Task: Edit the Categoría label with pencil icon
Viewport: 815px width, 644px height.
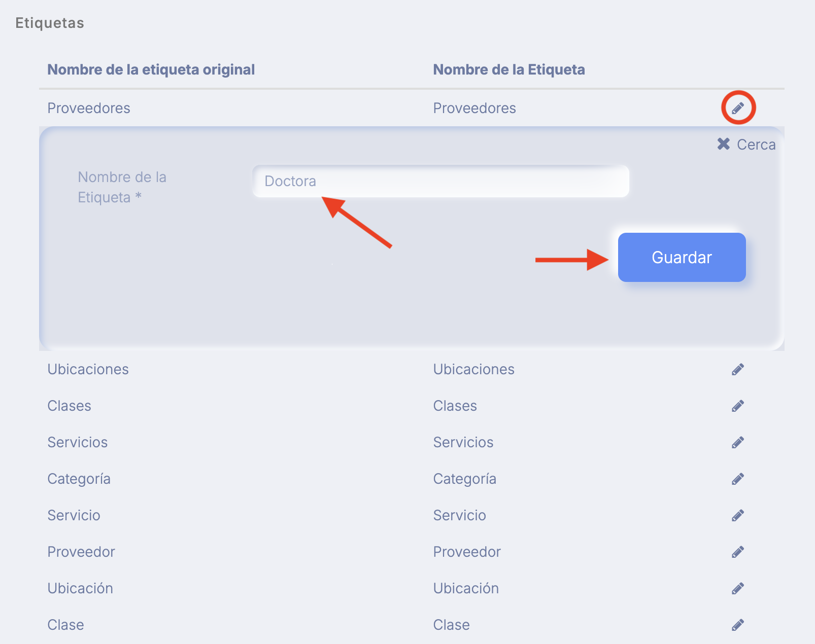Action: (738, 479)
